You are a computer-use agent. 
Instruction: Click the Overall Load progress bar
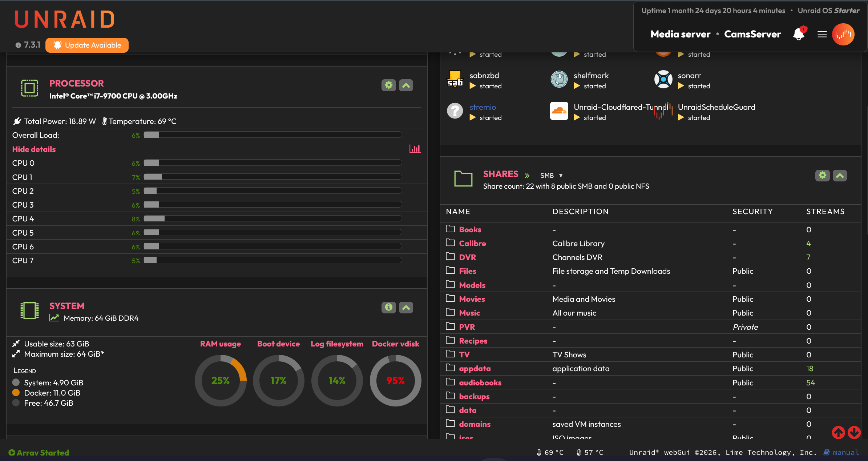click(x=273, y=135)
